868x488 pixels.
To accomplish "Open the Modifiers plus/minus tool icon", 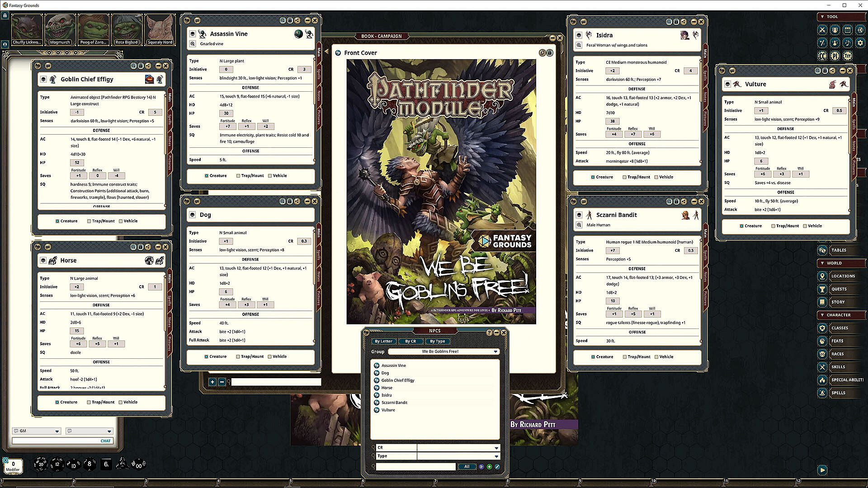I will [822, 43].
